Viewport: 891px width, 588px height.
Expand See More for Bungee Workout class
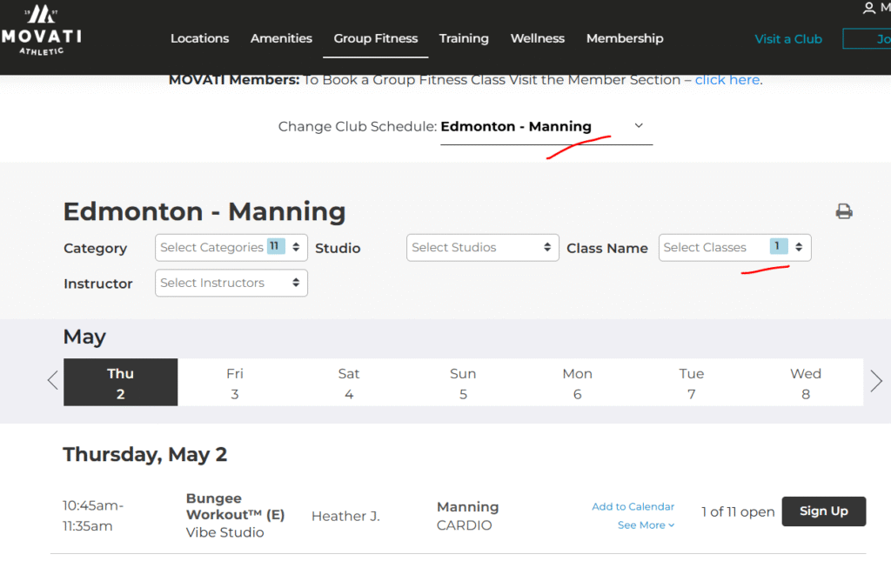(646, 525)
